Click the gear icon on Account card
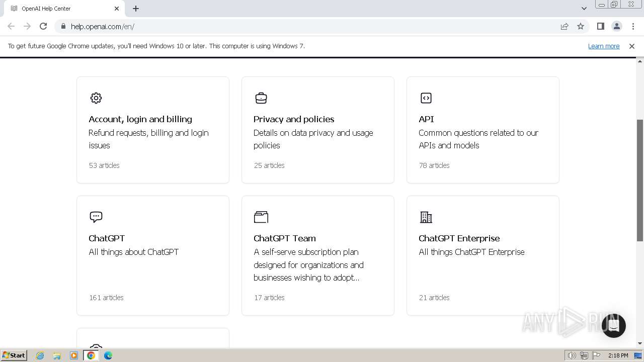Image resolution: width=644 pixels, height=362 pixels. 96,98
